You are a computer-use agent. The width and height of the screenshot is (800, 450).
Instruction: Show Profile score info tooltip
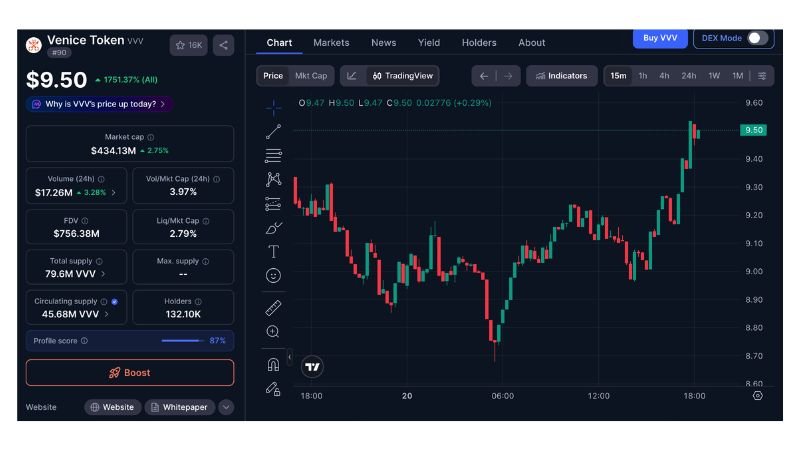click(x=84, y=341)
